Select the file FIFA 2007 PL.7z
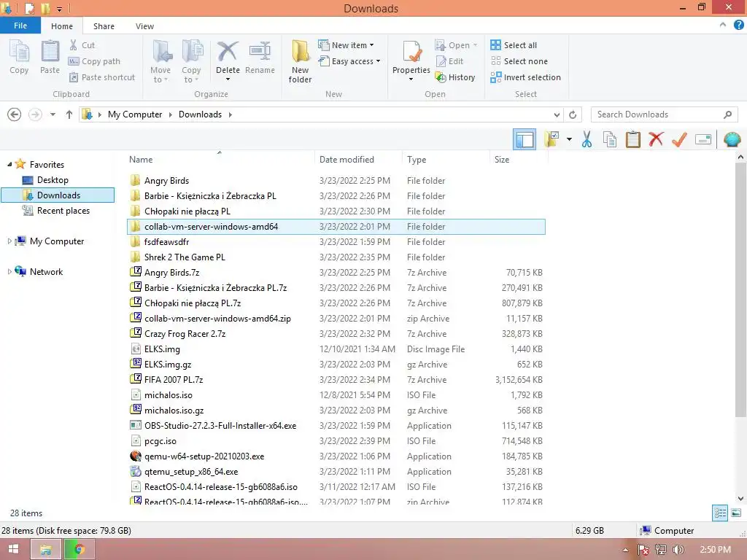Viewport: 747px width, 560px height. 336,379
